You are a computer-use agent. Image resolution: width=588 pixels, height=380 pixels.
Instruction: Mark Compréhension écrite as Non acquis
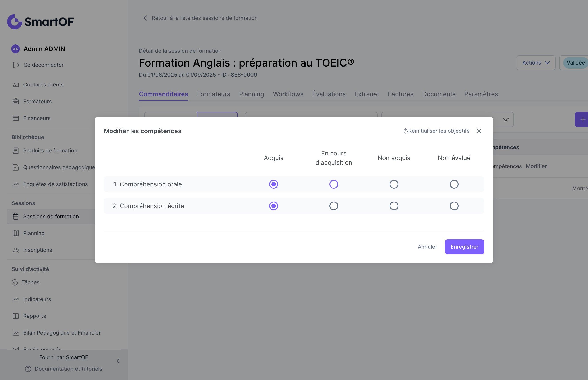394,206
